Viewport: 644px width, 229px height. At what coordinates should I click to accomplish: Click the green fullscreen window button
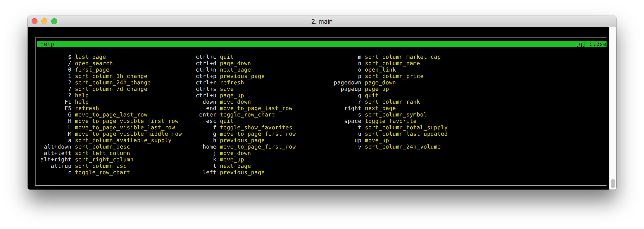[54, 21]
